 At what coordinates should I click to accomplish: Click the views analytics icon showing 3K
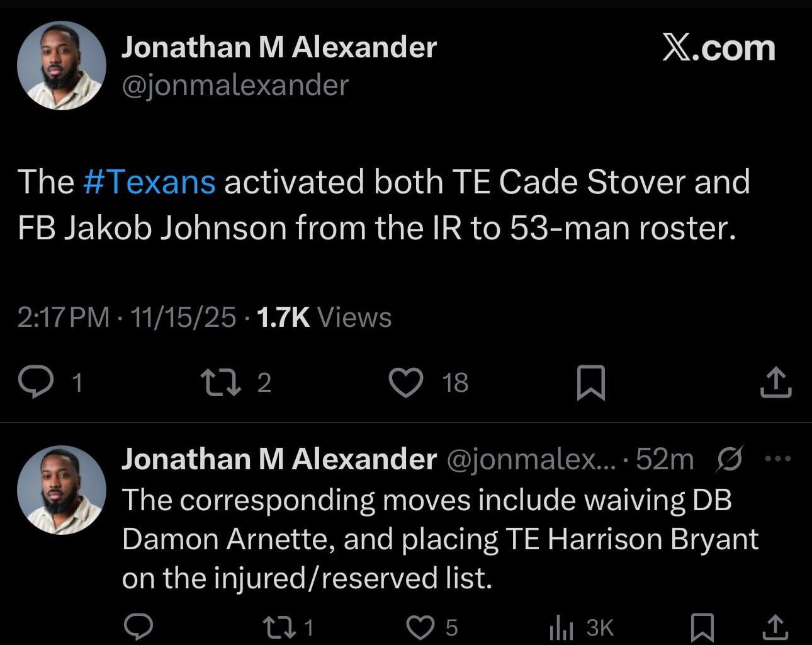pos(560,627)
